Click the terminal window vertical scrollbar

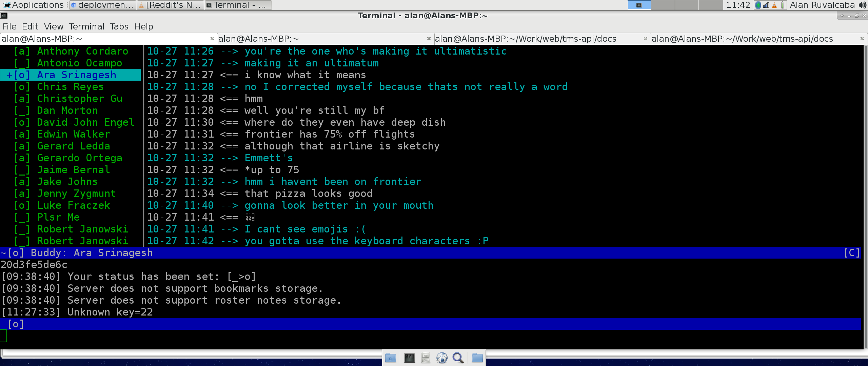click(865, 197)
